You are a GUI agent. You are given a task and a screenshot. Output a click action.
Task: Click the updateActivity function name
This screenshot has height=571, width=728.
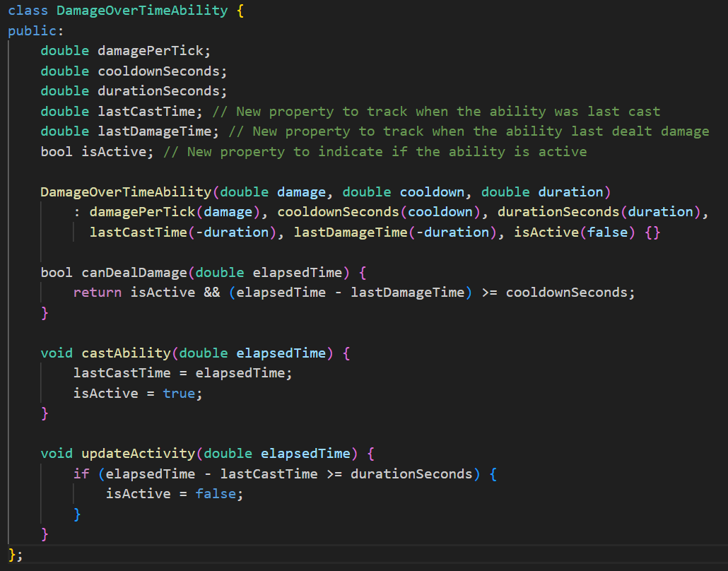(139, 453)
